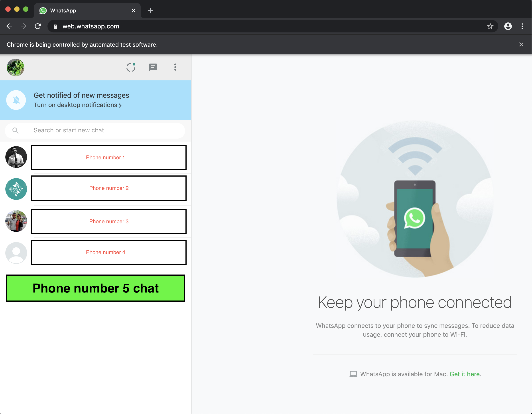Viewport: 532px width, 414px height.
Task: Click the address bar padlock icon
Action: click(x=55, y=26)
